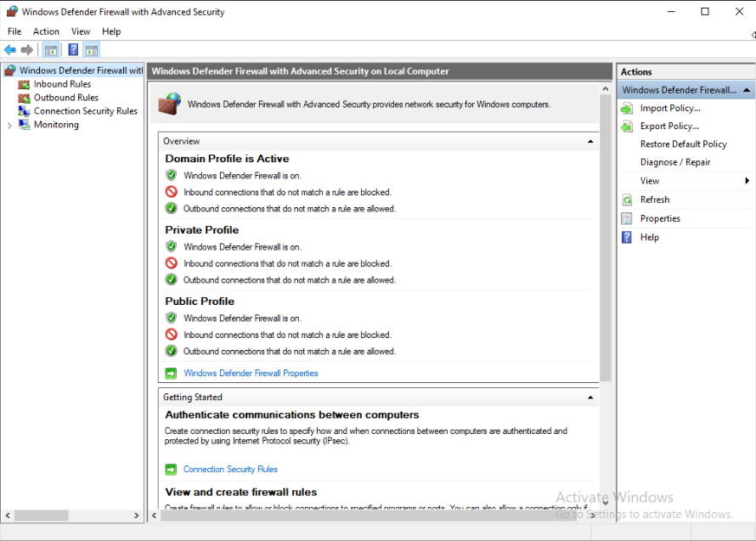Click the Outbound Rules tree icon

[24, 98]
